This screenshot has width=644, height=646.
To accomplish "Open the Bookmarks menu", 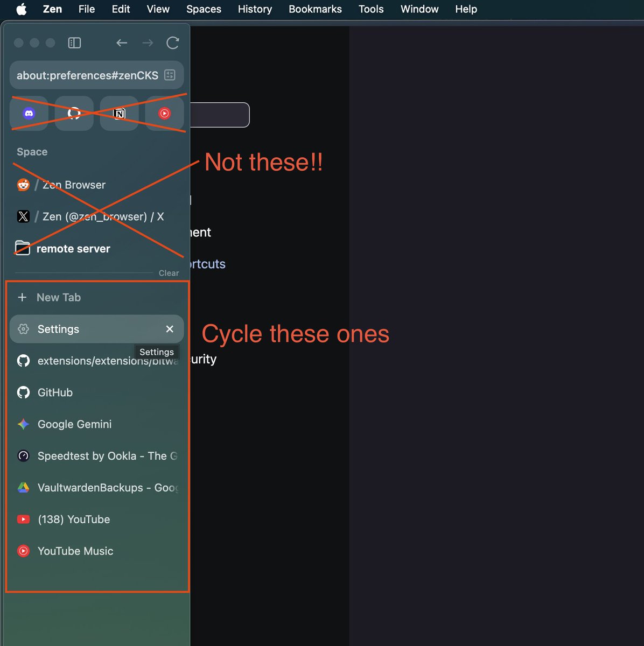I will pyautogui.click(x=315, y=9).
